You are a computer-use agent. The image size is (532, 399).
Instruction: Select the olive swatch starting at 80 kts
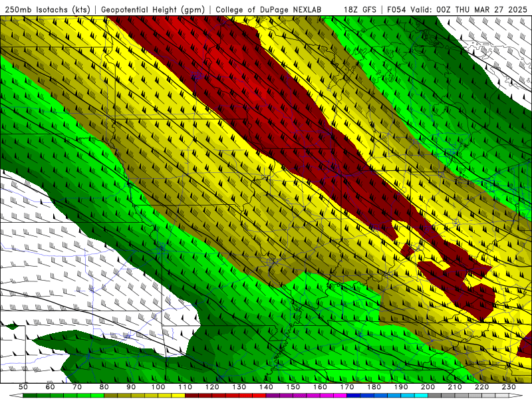110,395
